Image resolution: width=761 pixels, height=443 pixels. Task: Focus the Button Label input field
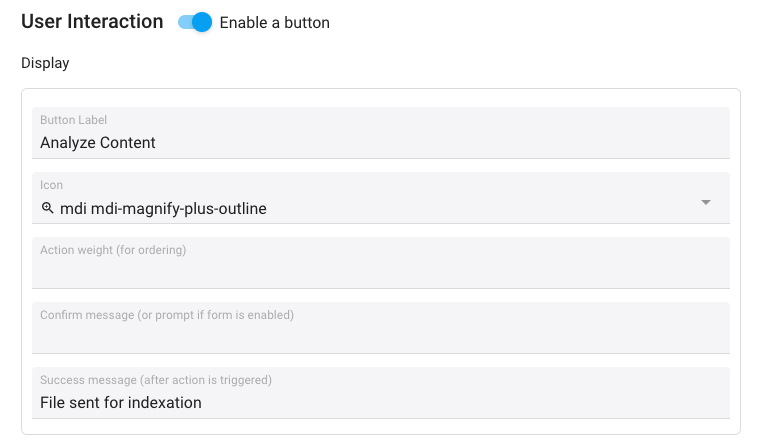pos(380,133)
